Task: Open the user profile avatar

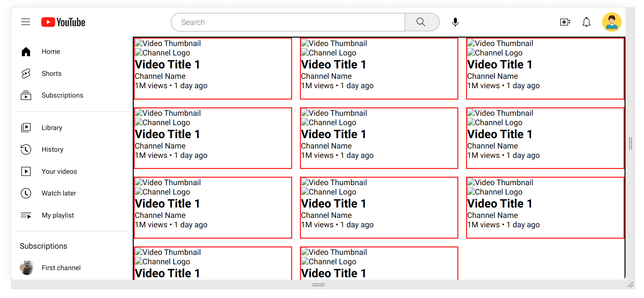Action: coord(612,22)
